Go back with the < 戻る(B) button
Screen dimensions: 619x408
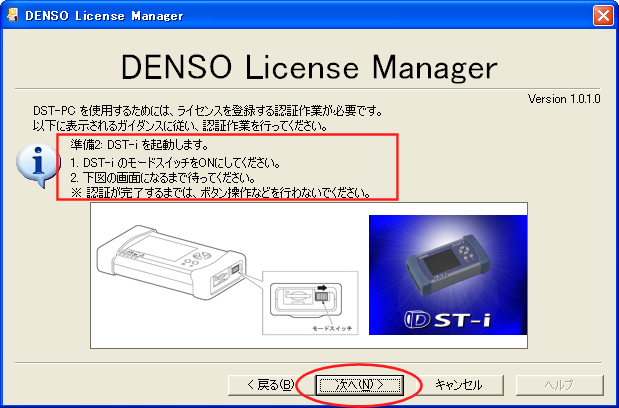tap(271, 385)
